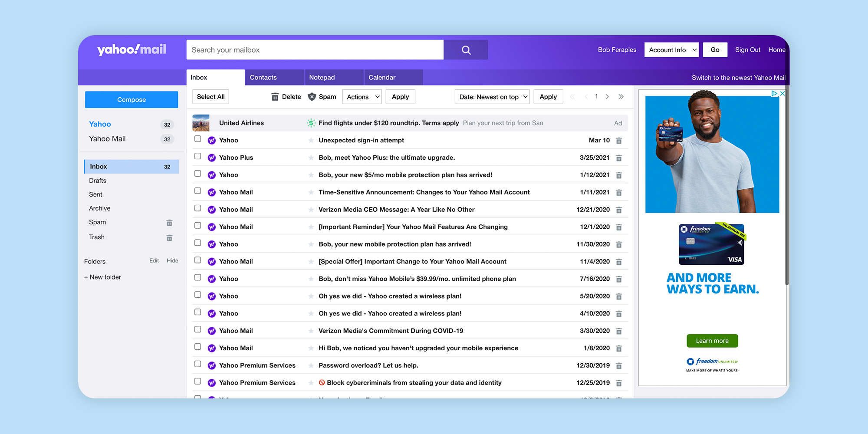Open the Calendar tab

tap(393, 77)
